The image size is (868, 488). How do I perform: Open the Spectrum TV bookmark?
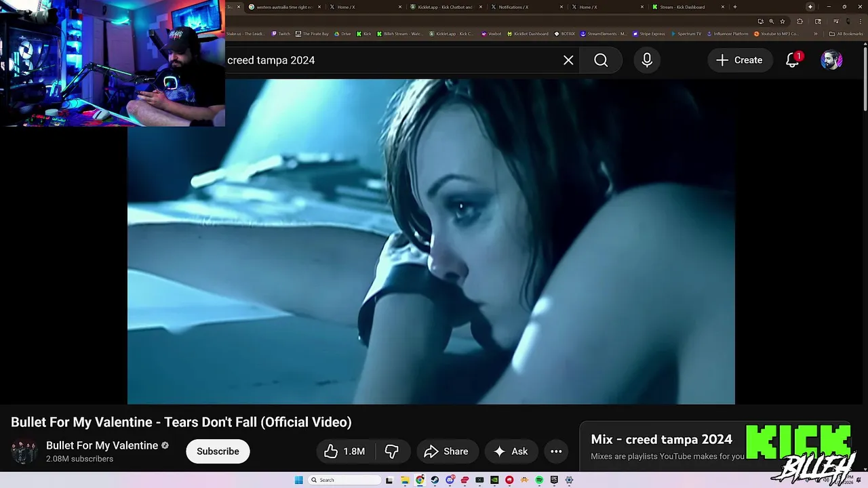click(686, 34)
